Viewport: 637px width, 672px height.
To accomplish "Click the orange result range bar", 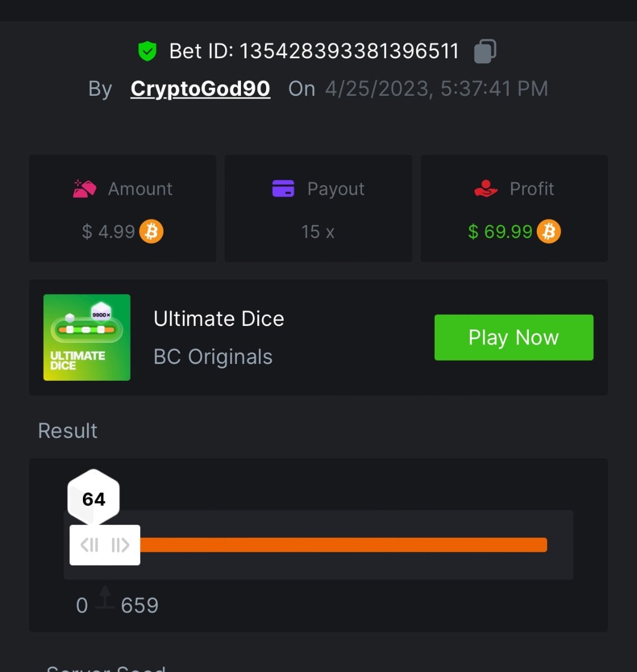I will click(x=343, y=545).
